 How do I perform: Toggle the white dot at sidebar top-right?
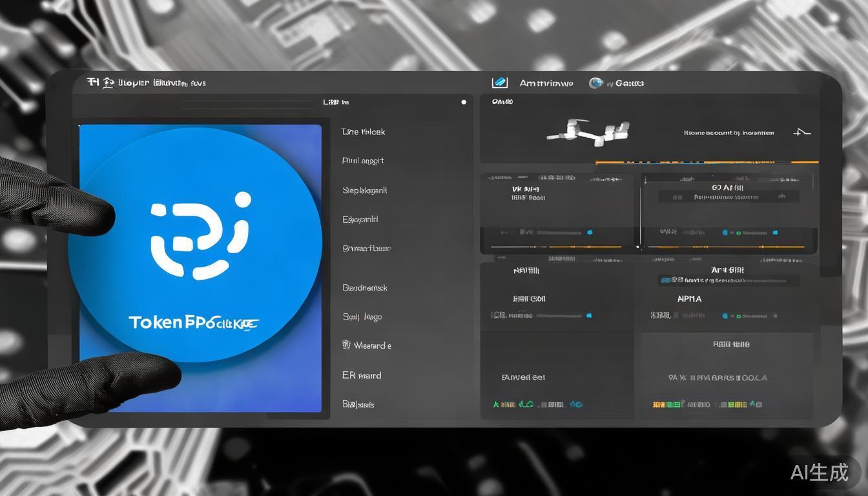463,102
